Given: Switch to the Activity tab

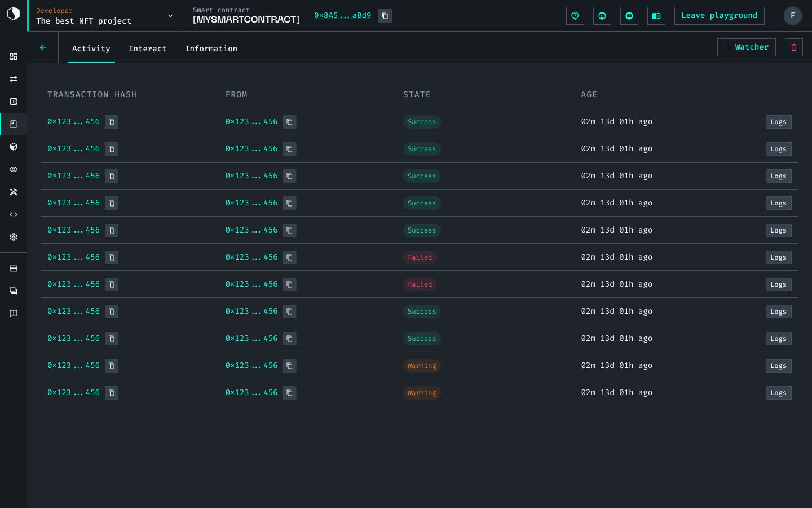Looking at the screenshot, I should click(x=91, y=49).
